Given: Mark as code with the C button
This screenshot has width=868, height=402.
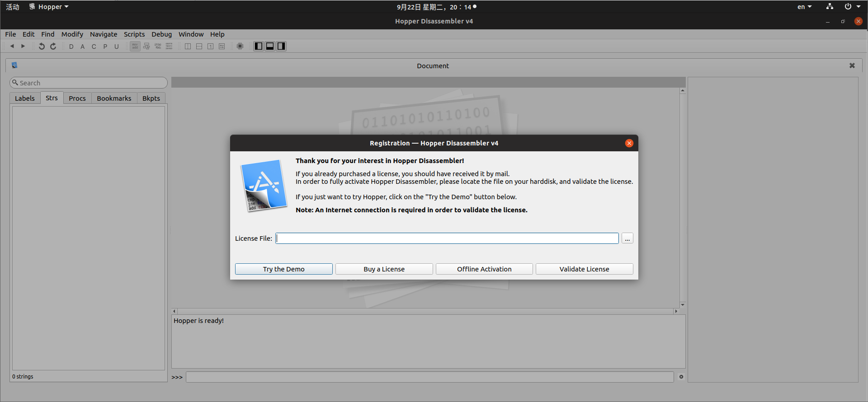Looking at the screenshot, I should (94, 47).
